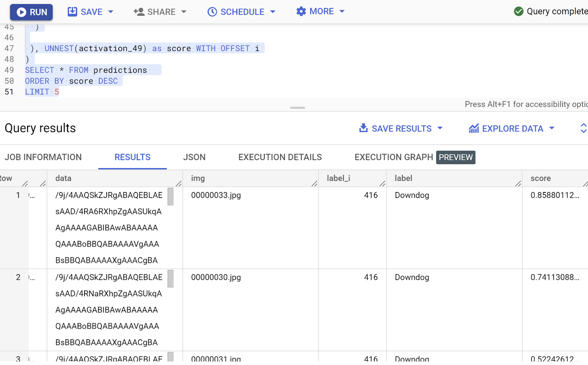Open the SAVE dropdown arrow

111,12
